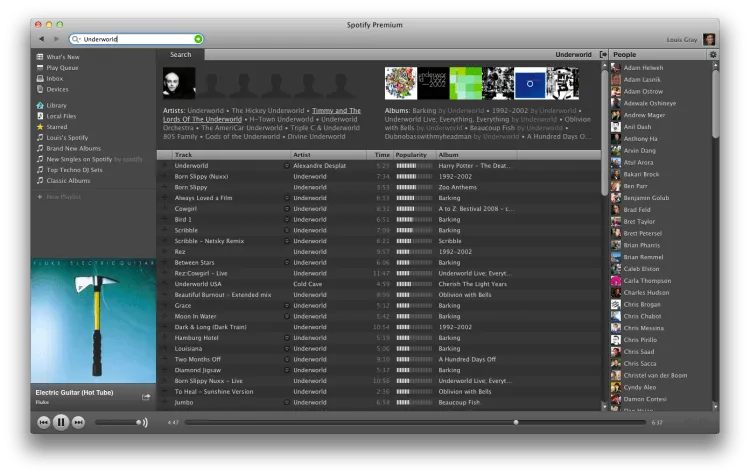This screenshot has height=476, width=750.
Task: Skip to the previous track
Action: [x=44, y=422]
